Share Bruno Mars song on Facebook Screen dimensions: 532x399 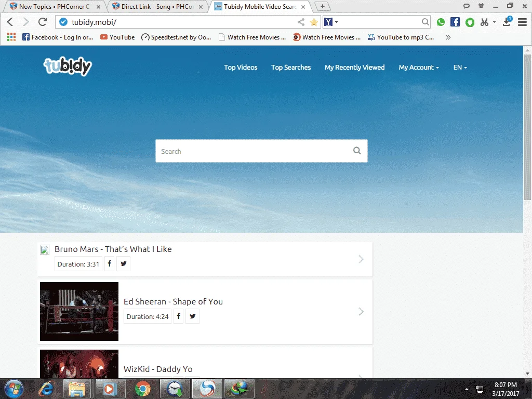109,263
